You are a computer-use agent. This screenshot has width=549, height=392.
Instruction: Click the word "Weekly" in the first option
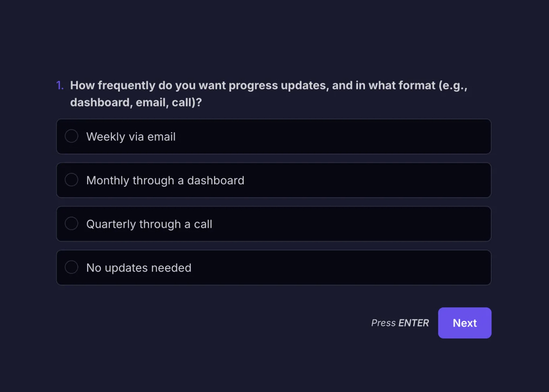tap(105, 137)
